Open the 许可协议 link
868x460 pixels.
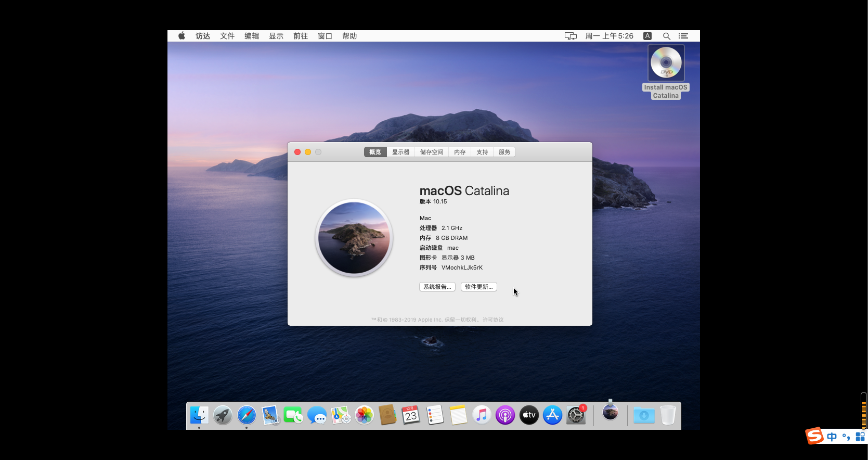tap(493, 320)
